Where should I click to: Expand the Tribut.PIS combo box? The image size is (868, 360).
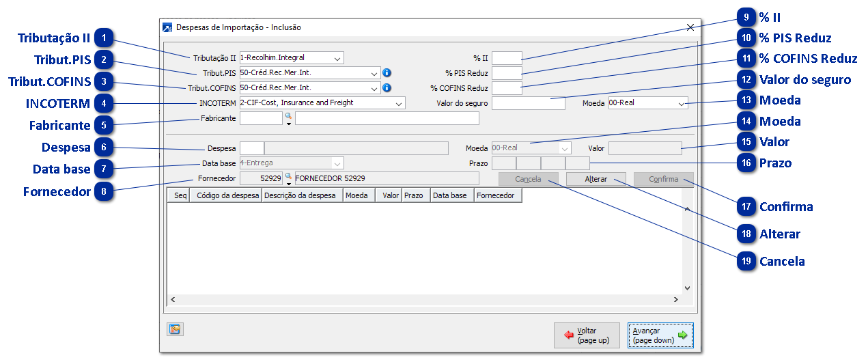[374, 73]
